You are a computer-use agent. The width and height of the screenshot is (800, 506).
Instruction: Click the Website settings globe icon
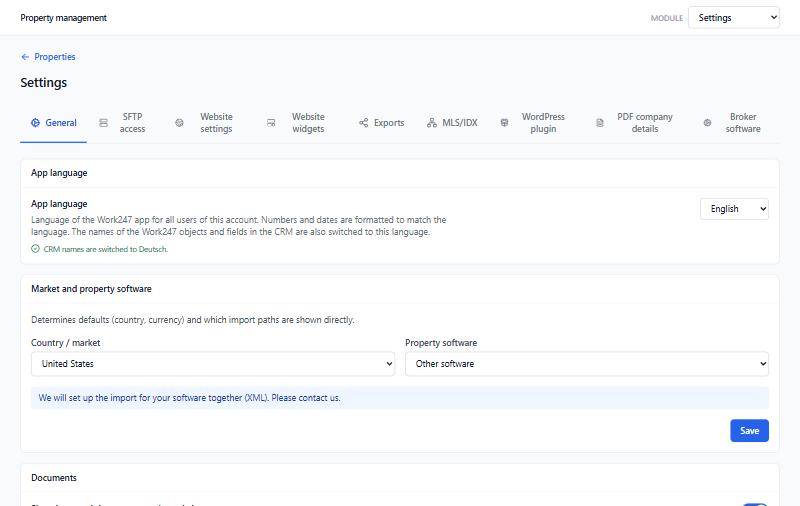179,123
